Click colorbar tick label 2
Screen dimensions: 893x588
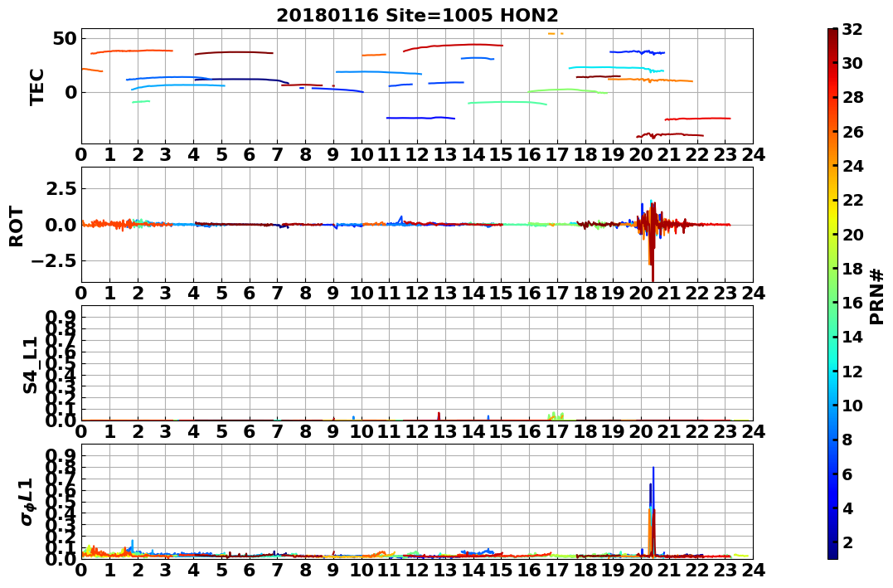tap(847, 542)
